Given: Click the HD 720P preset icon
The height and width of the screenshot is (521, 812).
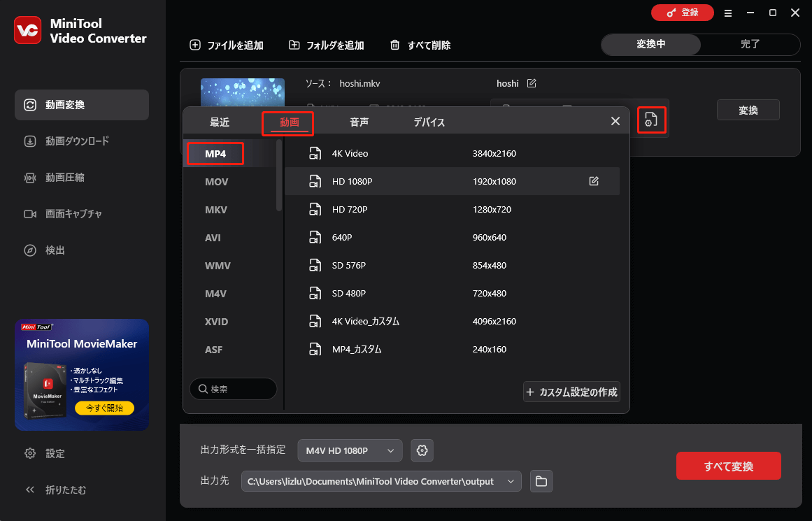Looking at the screenshot, I should [315, 209].
